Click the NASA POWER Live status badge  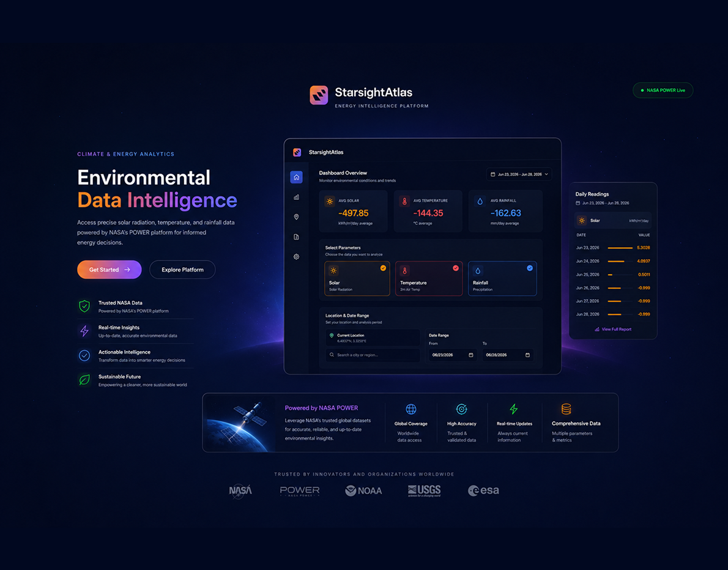663,91
